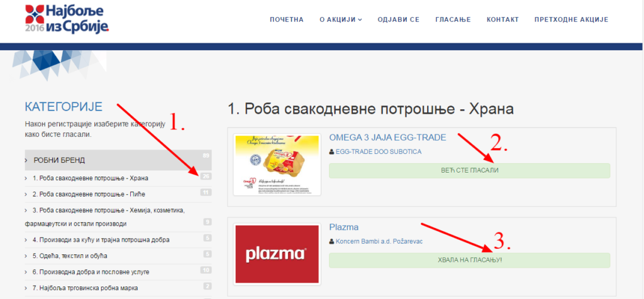View ПРЕТХОДНЕ АКЦИЈЕ in the navigation
This screenshot has width=644, height=299.
571,19
